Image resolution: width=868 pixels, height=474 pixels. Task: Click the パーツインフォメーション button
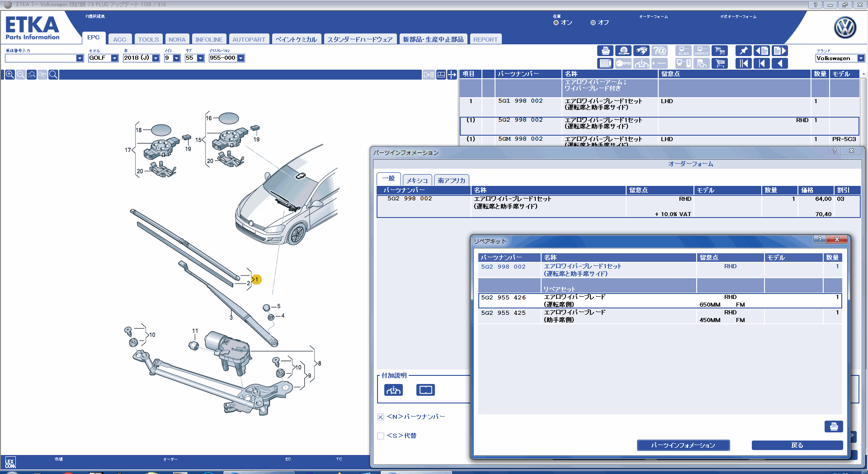tap(683, 445)
